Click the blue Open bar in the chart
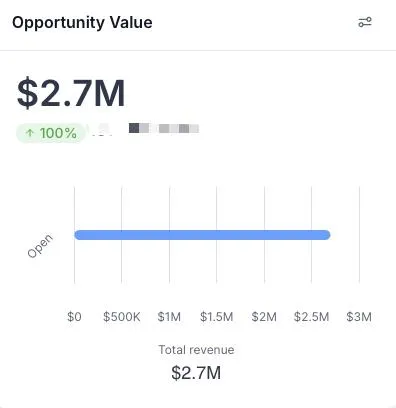Viewport: 396px width, 408px height. pyautogui.click(x=202, y=235)
